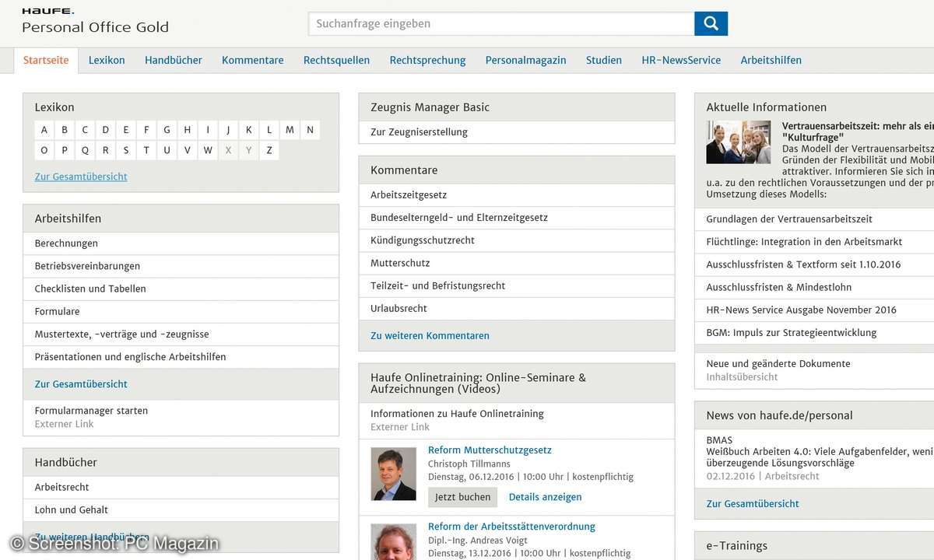
Task: Choose letter S in the Lexikon grid
Action: pos(125,150)
